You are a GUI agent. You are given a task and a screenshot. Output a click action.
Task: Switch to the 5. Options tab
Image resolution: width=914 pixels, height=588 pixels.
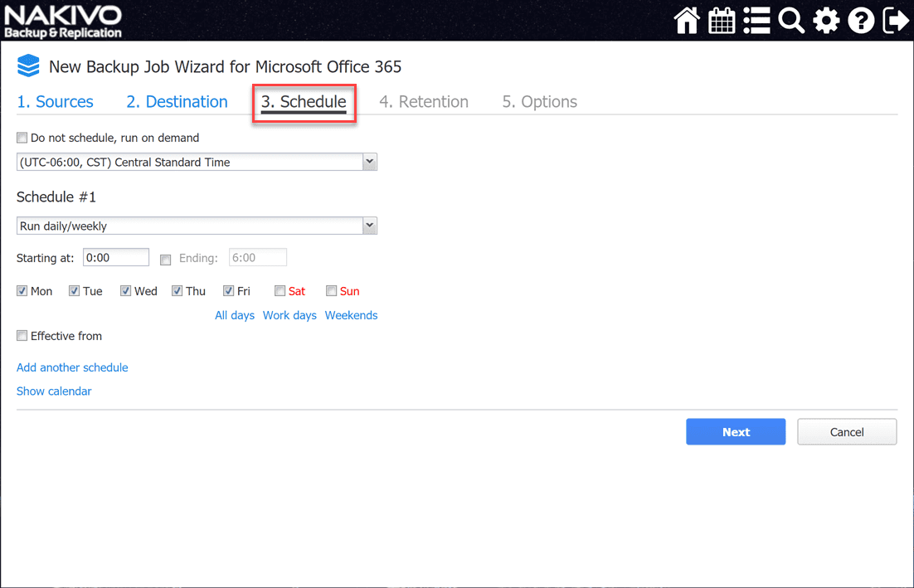pyautogui.click(x=540, y=101)
